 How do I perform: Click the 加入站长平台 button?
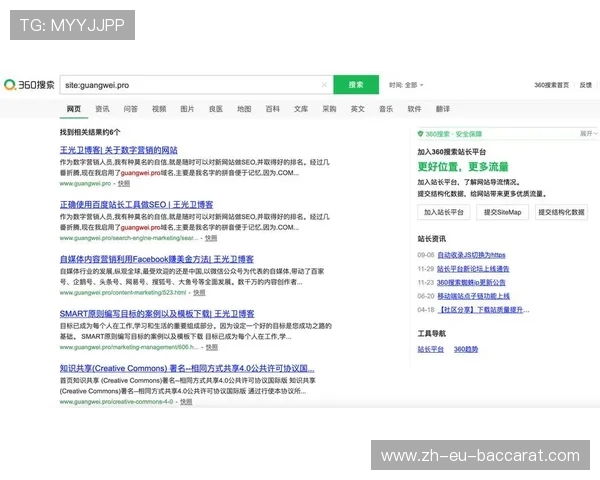pos(443,212)
